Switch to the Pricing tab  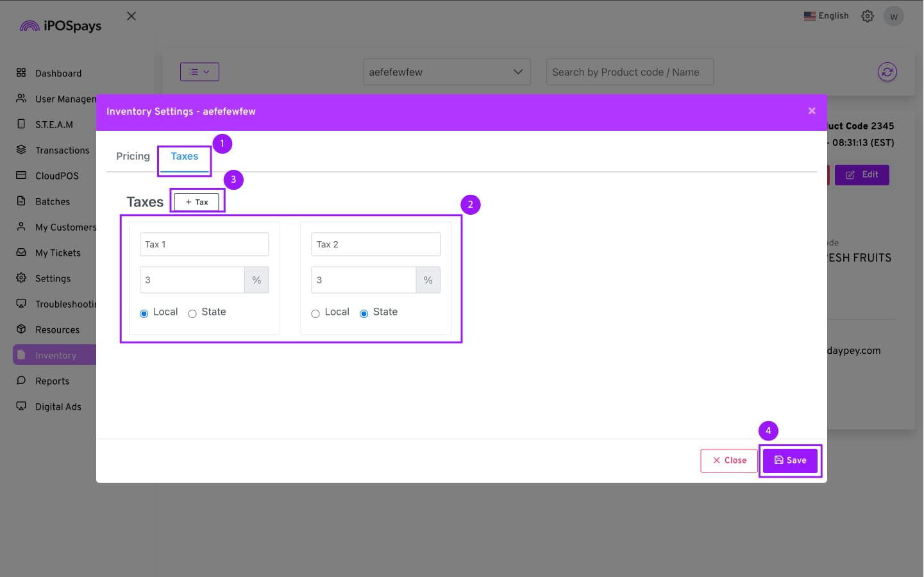point(133,156)
